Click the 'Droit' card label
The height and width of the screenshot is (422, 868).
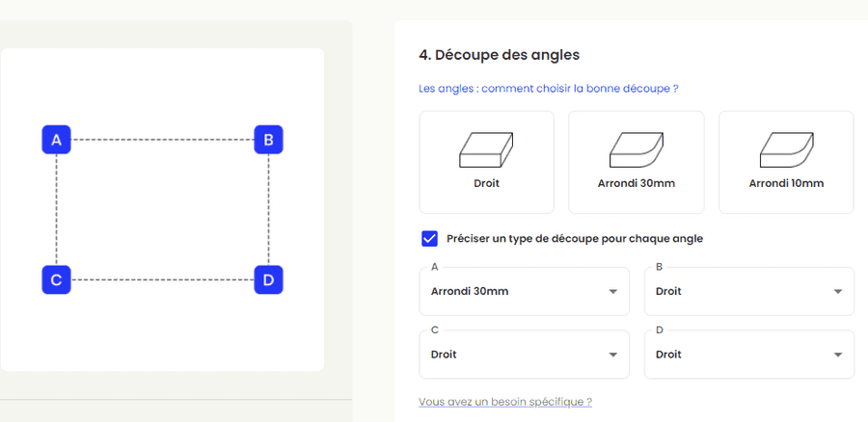pos(486,183)
